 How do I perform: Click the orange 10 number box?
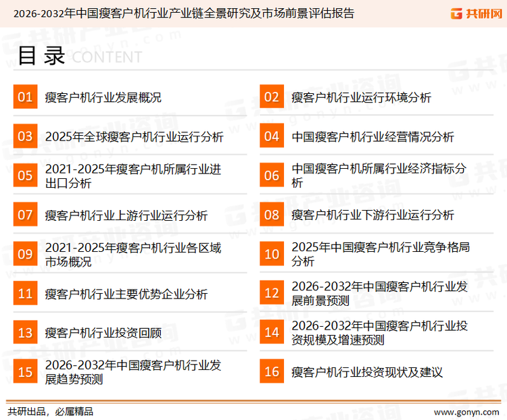pos(272,254)
